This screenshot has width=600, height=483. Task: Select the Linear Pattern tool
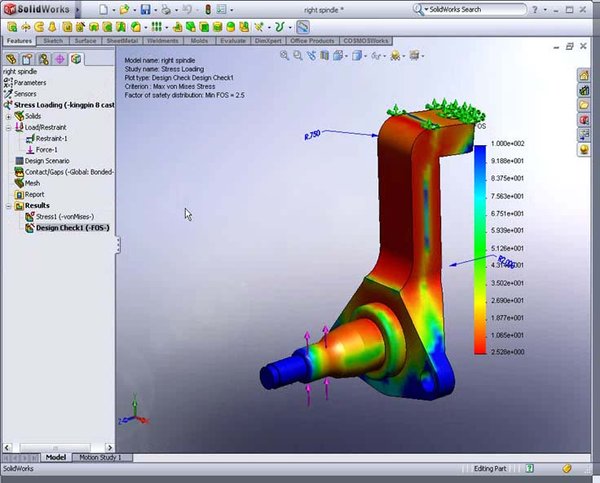[x=156, y=27]
